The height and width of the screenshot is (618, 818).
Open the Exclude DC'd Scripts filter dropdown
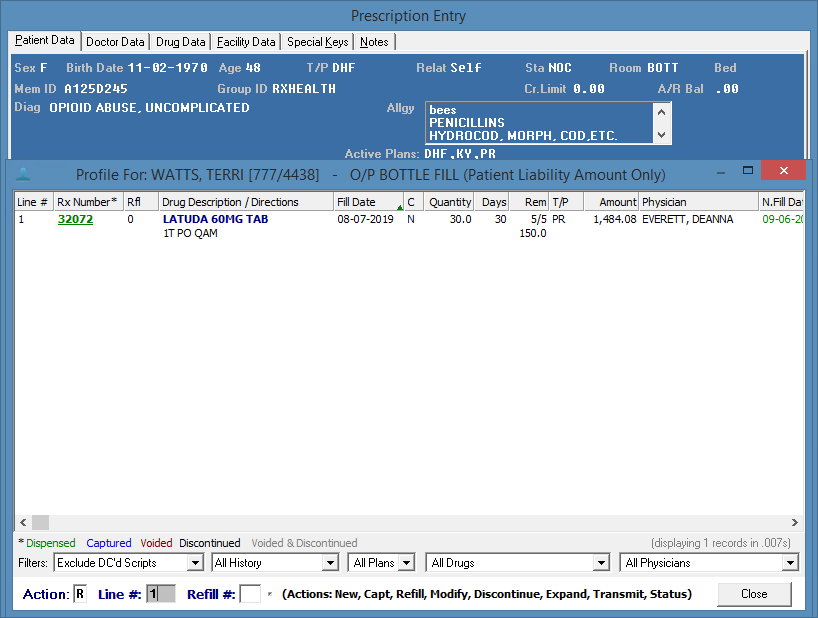[195, 563]
